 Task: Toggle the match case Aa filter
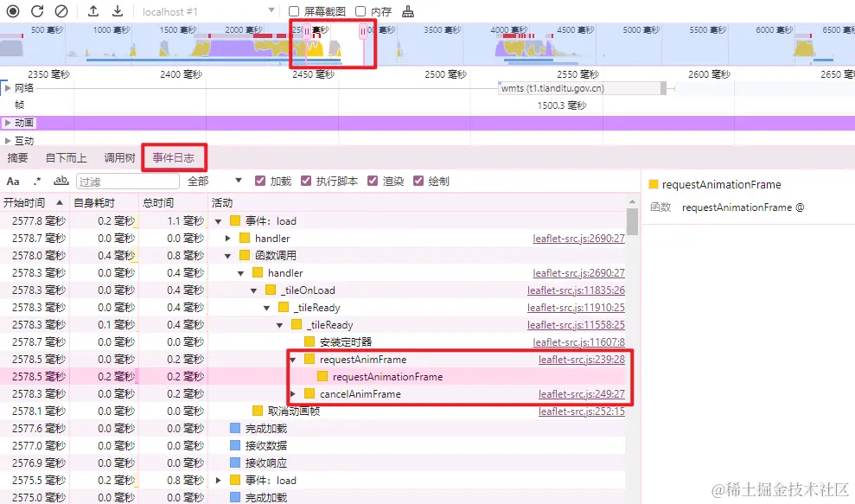(x=13, y=181)
